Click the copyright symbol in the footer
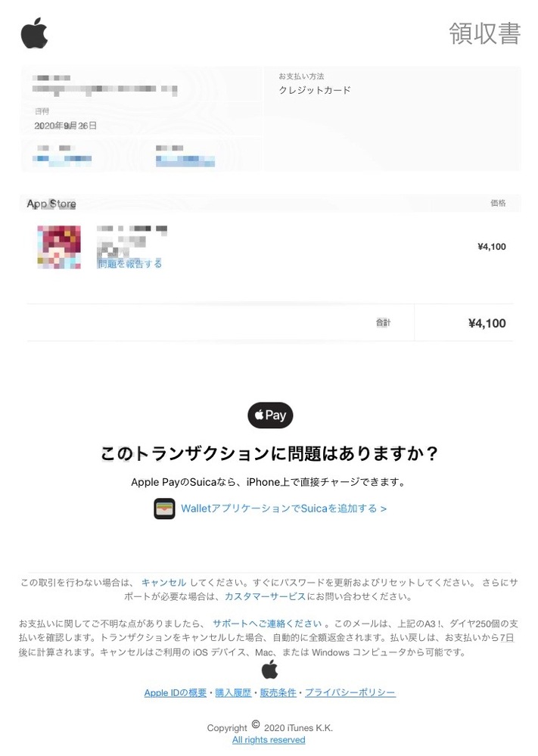The image size is (538, 756). [256, 724]
